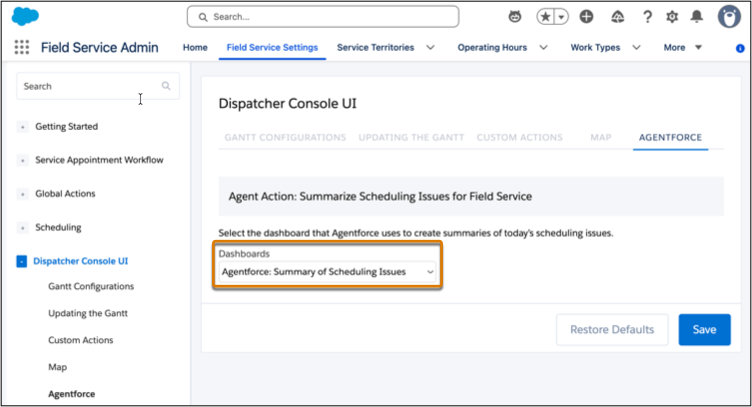The image size is (752, 407).
Task: Open the App Launcher grid icon
Action: pos(22,47)
